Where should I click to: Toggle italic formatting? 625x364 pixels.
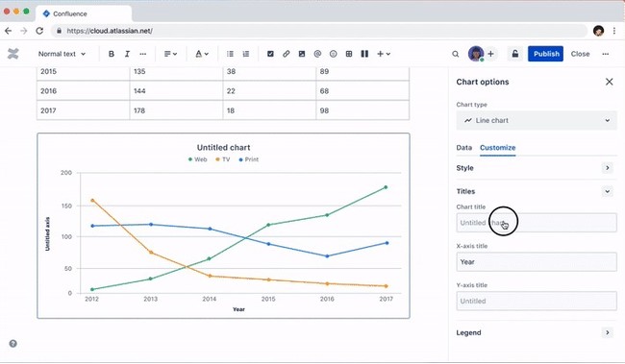click(x=127, y=54)
